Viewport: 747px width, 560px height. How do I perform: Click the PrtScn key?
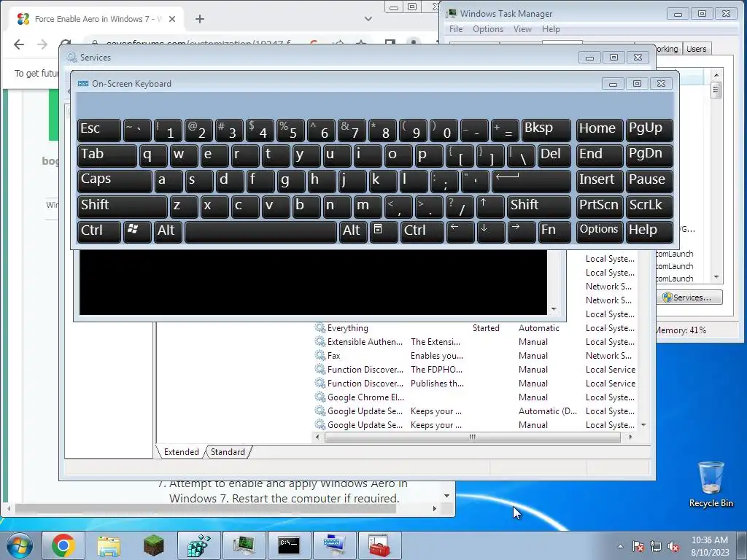tap(600, 206)
